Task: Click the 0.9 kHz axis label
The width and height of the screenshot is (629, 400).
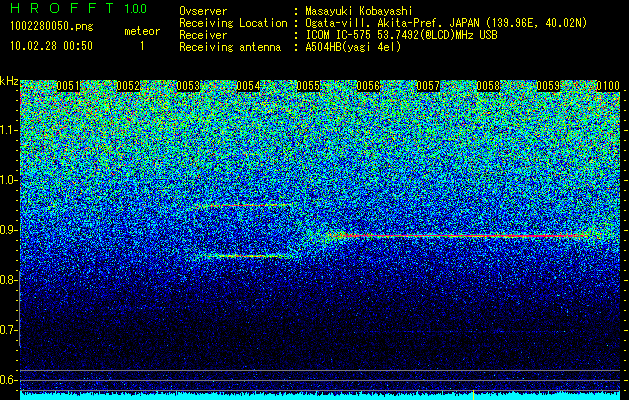Action: tap(8, 230)
